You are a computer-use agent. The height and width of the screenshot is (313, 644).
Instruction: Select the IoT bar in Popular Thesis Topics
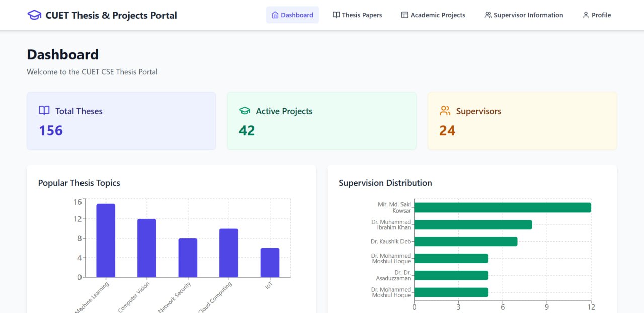[x=270, y=262]
